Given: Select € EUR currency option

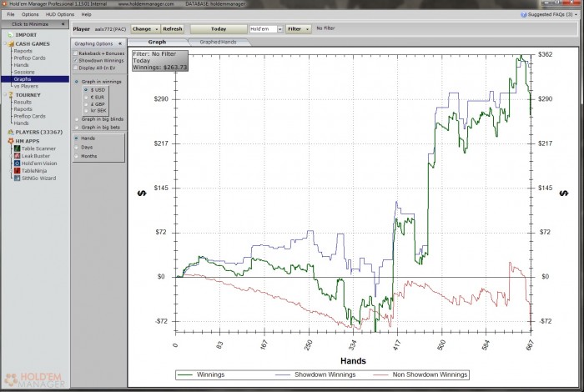Looking at the screenshot, I should (86, 97).
